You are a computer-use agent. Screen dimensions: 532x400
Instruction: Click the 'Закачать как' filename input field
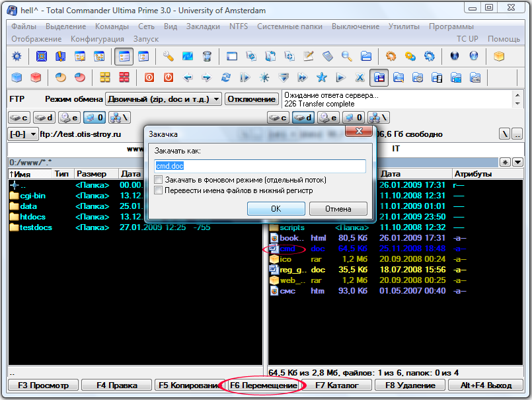(x=260, y=166)
